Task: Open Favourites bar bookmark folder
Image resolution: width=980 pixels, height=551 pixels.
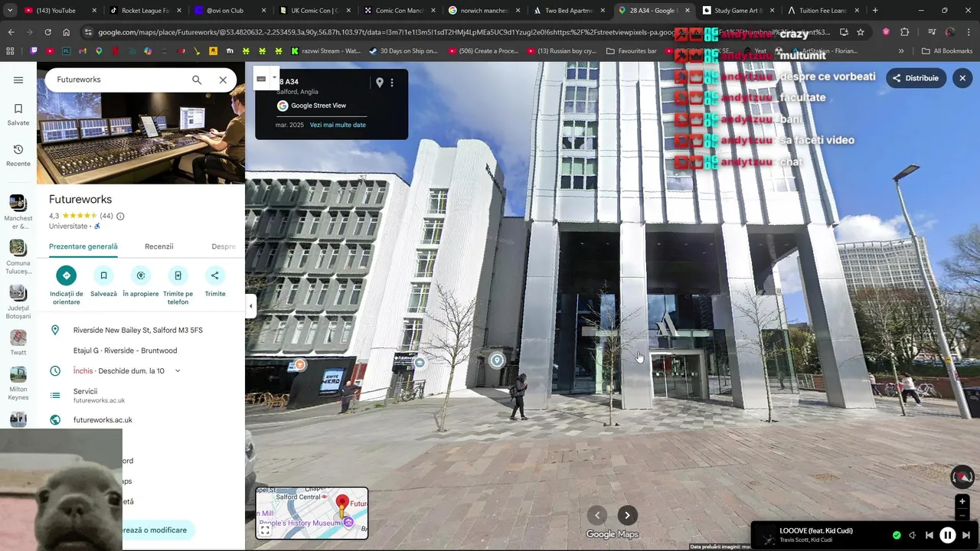Action: [x=631, y=51]
